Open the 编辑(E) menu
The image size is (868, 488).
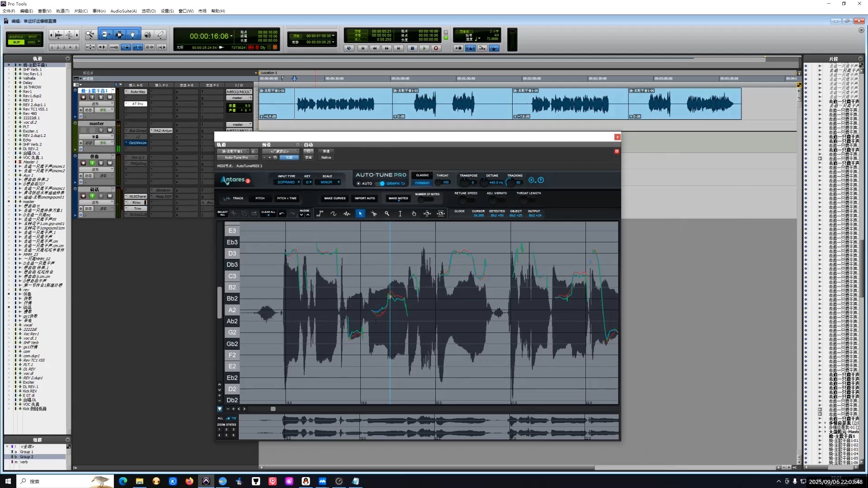(27, 11)
